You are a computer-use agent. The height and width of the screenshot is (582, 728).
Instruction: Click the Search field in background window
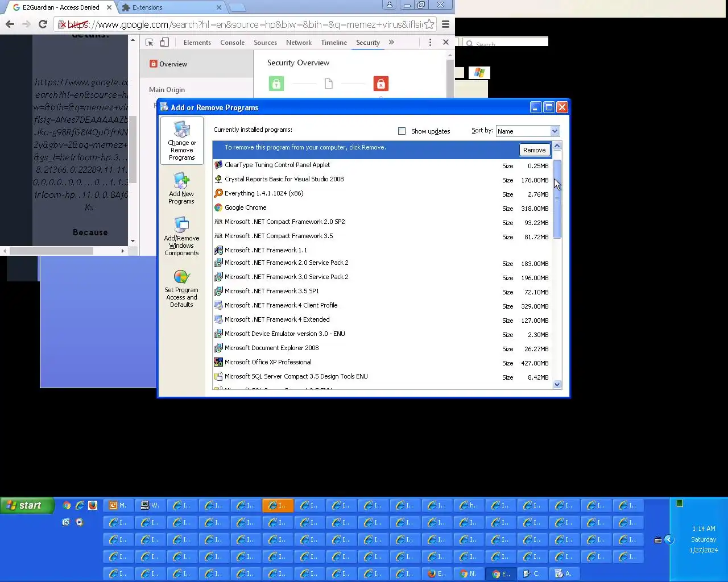coord(506,43)
